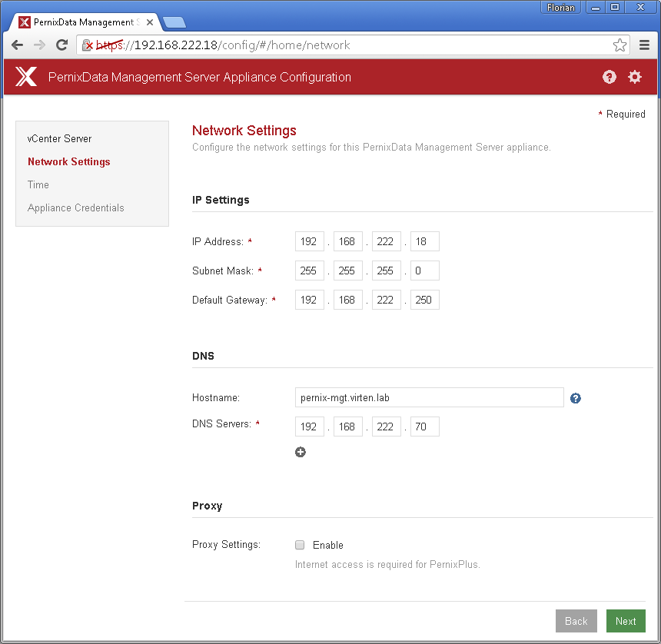Enable the Proxy Settings checkbox

pos(300,545)
